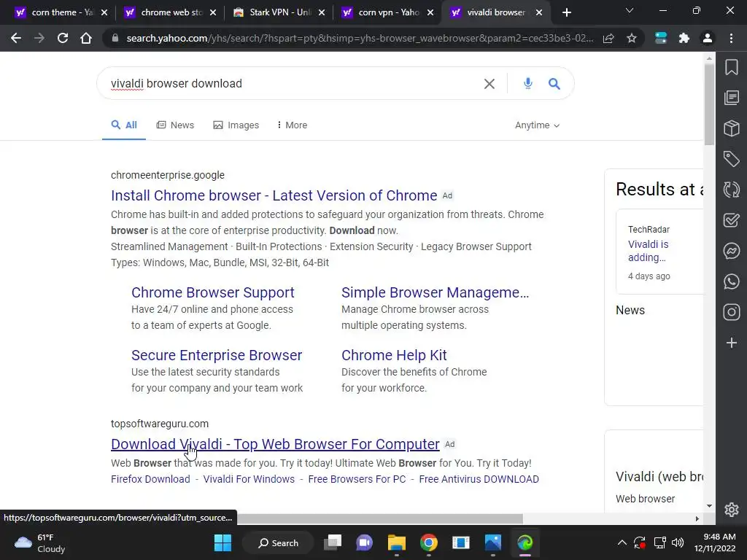Open the Free Antivirus DOWNLOAD sublink

point(479,479)
